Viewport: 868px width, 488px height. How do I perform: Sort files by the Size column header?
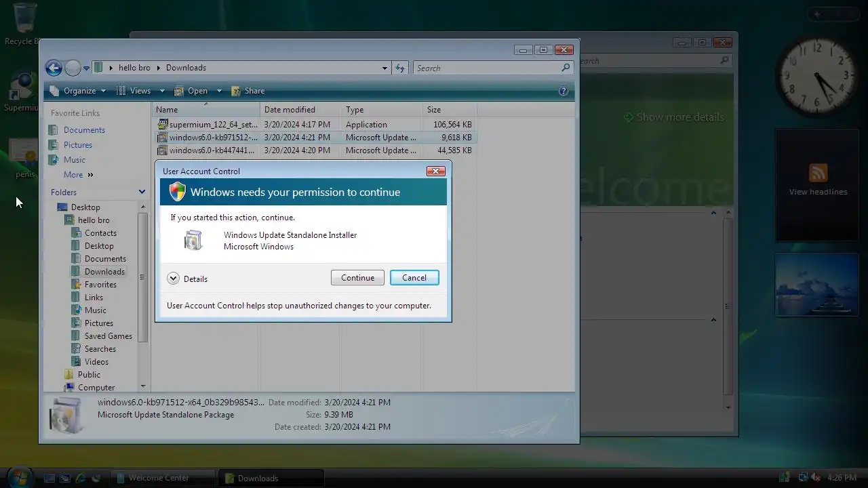(x=449, y=110)
